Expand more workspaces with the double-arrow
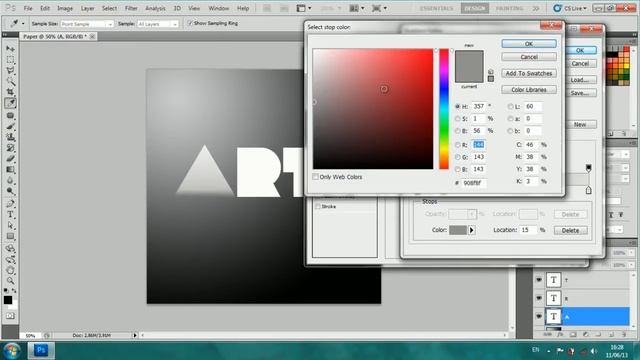This screenshot has width=640, height=360. coord(536,8)
